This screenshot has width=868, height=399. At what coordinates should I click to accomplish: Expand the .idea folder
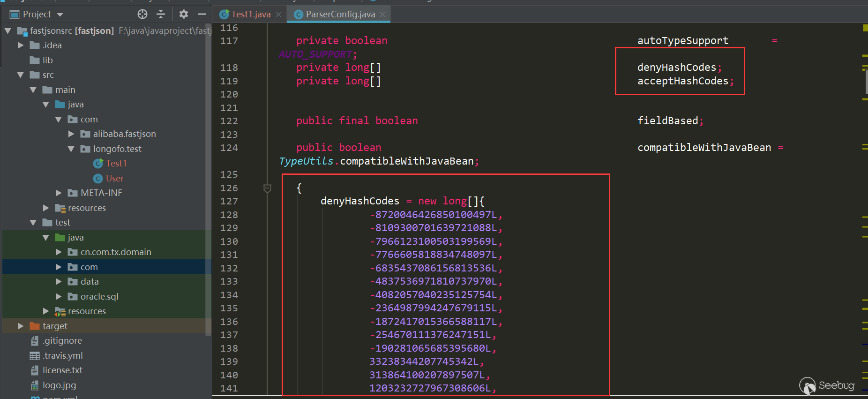(x=20, y=45)
